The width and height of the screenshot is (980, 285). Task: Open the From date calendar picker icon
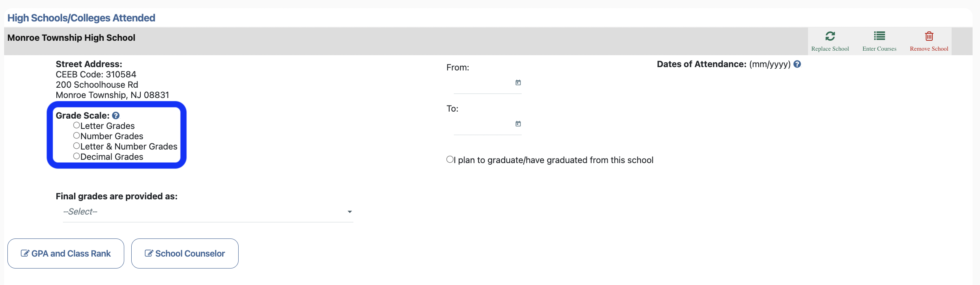tap(518, 82)
